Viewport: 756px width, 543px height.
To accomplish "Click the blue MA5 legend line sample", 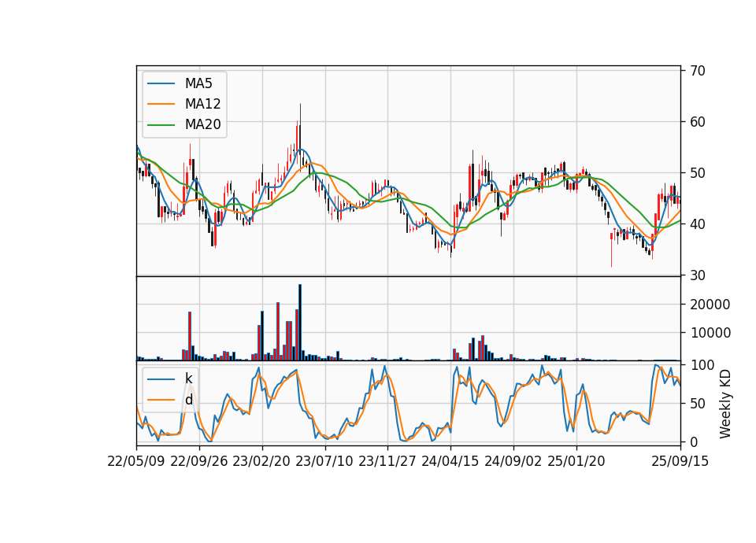I will 161,83.
